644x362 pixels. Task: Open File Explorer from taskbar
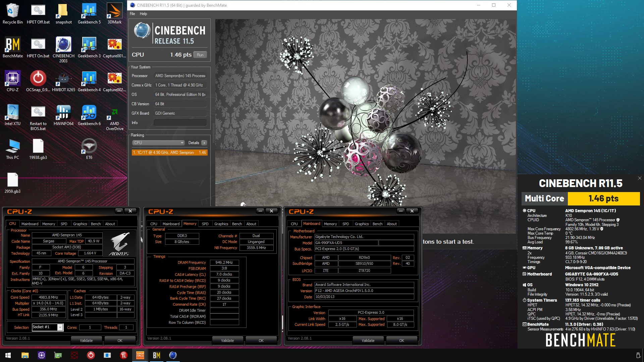point(25,355)
